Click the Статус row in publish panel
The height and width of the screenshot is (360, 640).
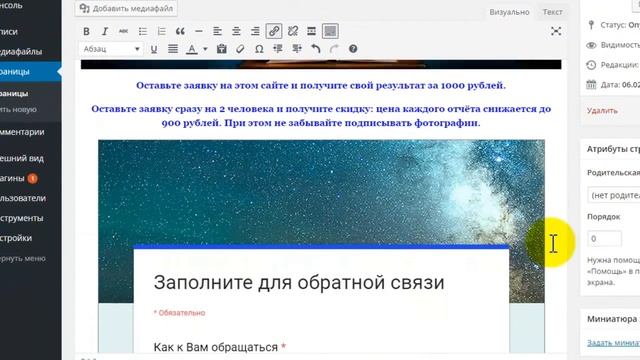tap(613, 25)
